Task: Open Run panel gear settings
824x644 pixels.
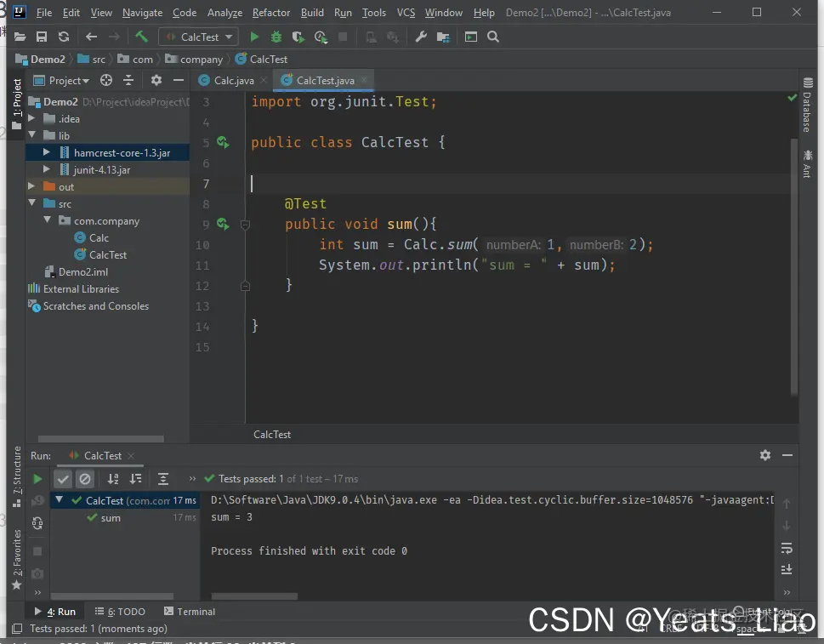Action: click(765, 455)
